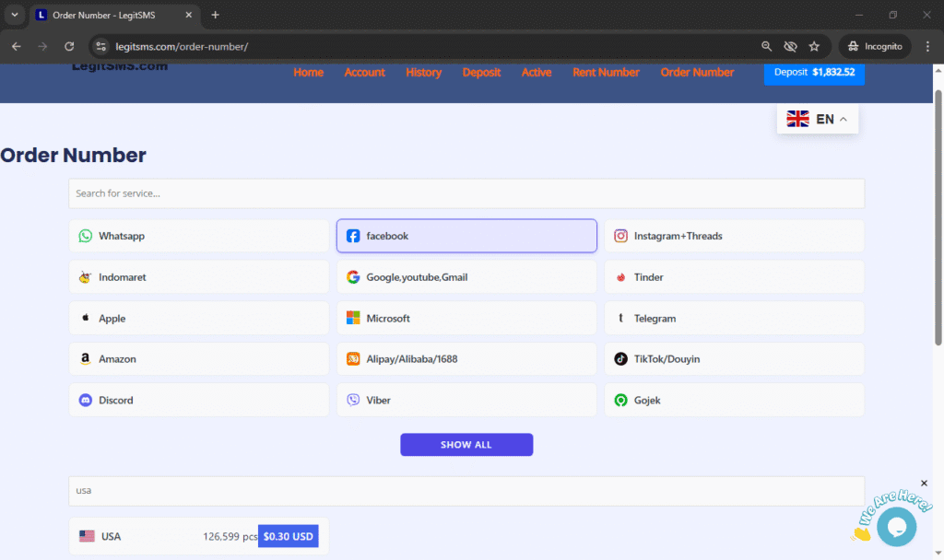Expand the EN language dropdown
944x560 pixels.
[x=817, y=119]
